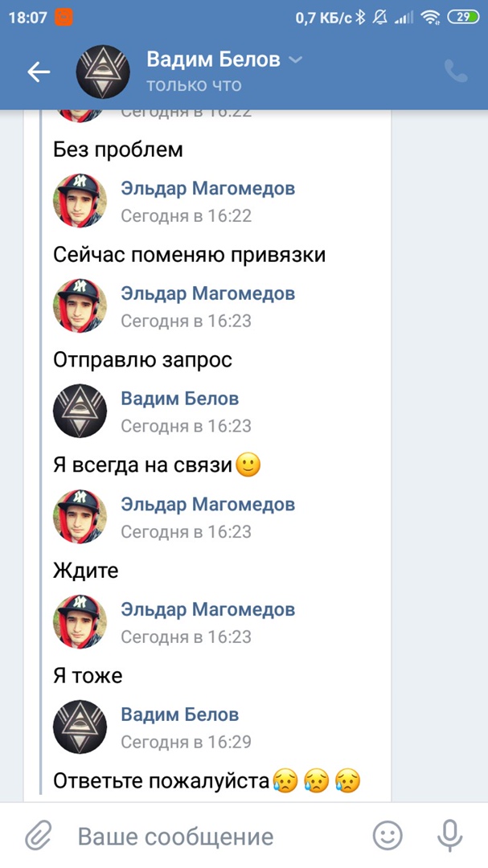Viewport: 488px width, 868px height.
Task: Tap the microphone to record voice message
Action: point(450,836)
